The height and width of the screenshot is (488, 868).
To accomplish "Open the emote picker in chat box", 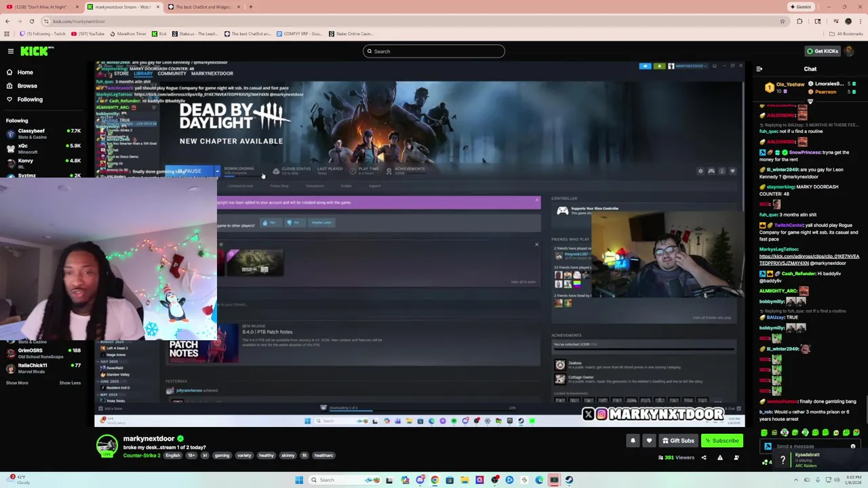I will pyautogui.click(x=853, y=447).
